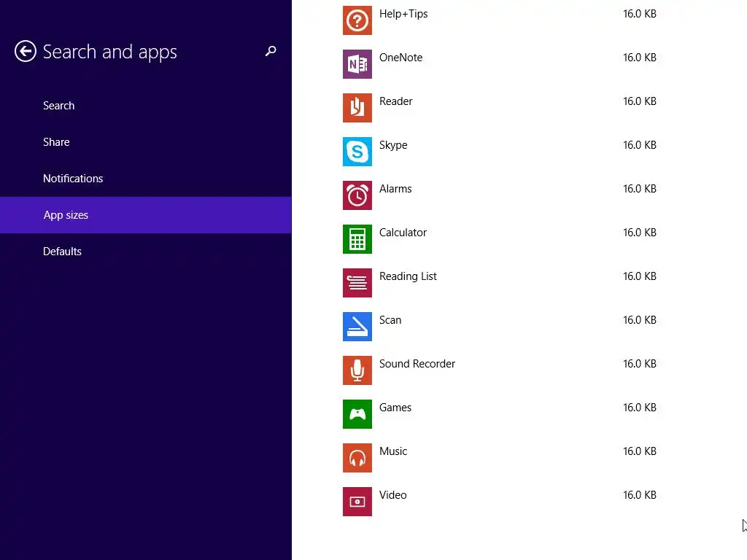Viewport: 747px width, 560px height.
Task: Click the Calculator app name
Action: pos(403,233)
